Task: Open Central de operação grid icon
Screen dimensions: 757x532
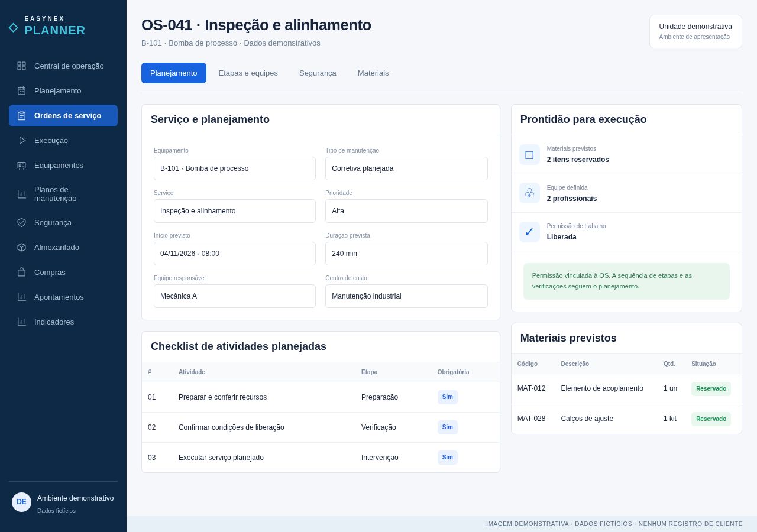Action: [21, 66]
